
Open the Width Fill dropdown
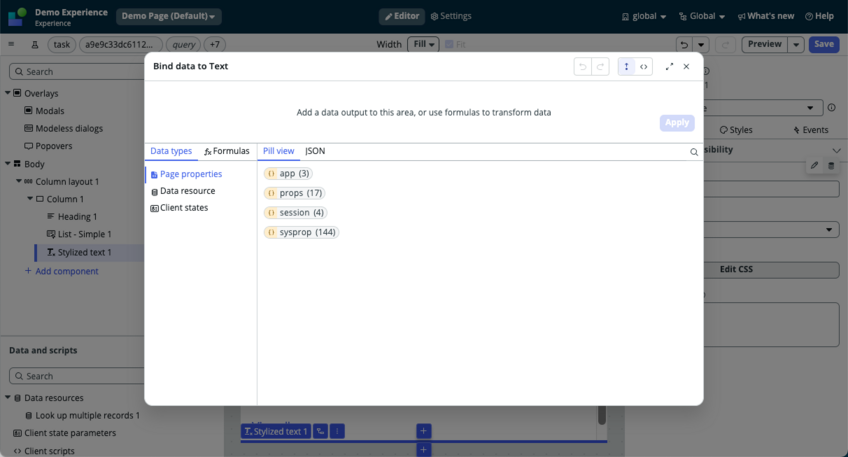click(x=423, y=44)
